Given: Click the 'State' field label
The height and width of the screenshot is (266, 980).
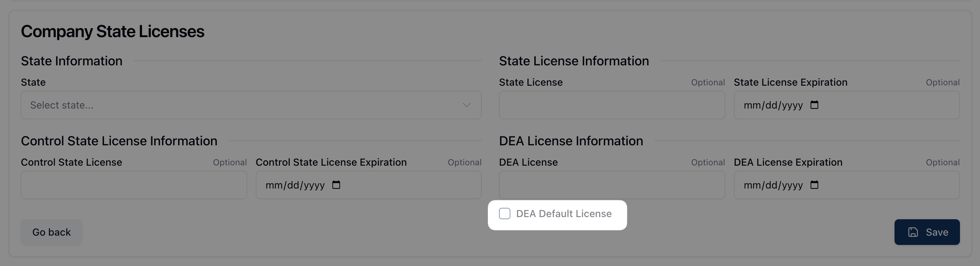Looking at the screenshot, I should coord(33,82).
